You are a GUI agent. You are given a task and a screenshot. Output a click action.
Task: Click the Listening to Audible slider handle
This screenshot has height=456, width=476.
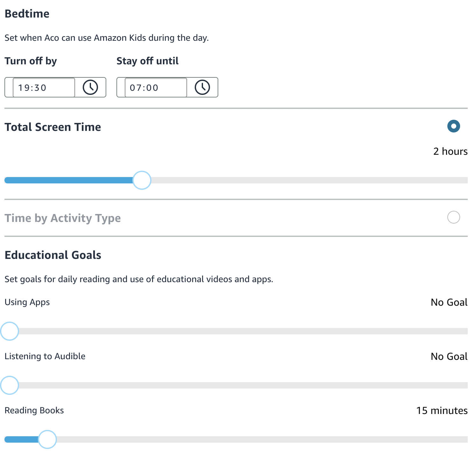(10, 385)
